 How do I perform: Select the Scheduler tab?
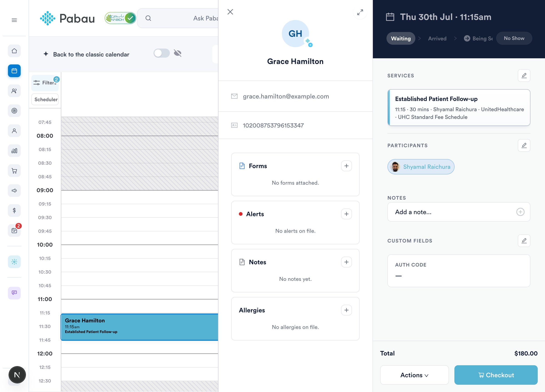[45, 99]
